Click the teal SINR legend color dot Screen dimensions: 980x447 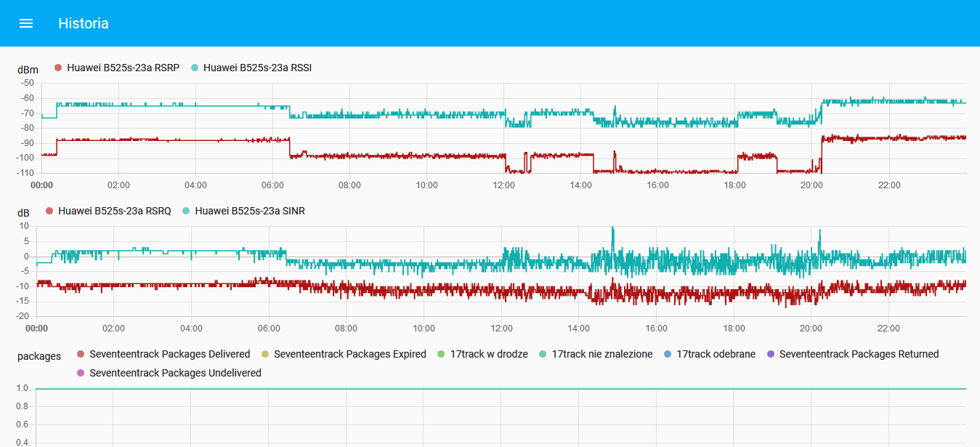coord(186,211)
